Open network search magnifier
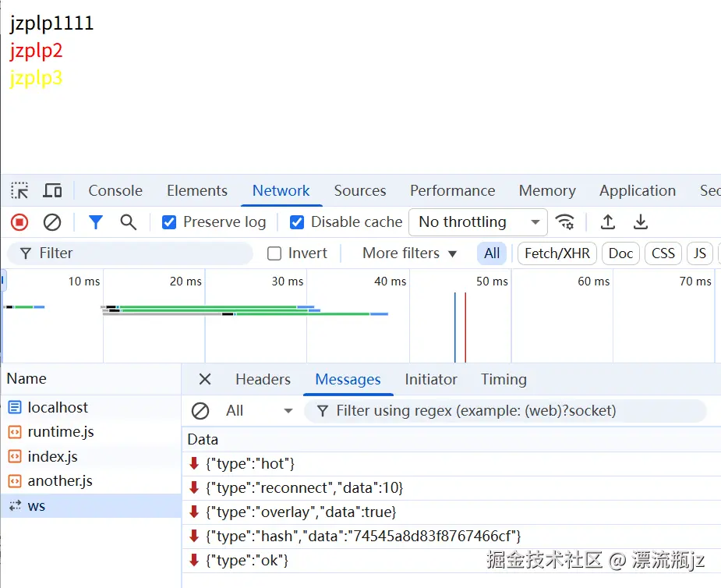The image size is (721, 588). [x=129, y=222]
